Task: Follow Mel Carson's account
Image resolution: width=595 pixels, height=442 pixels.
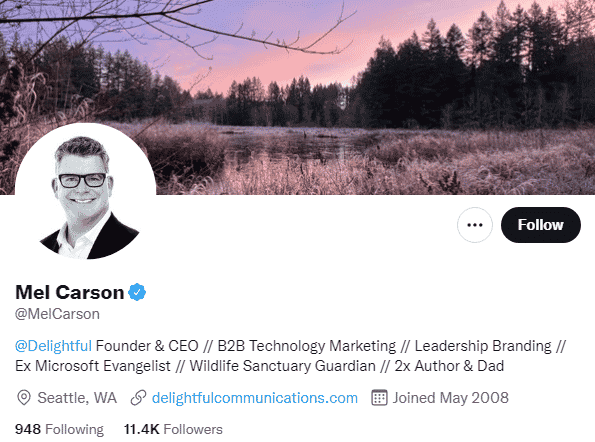Action: 541,225
